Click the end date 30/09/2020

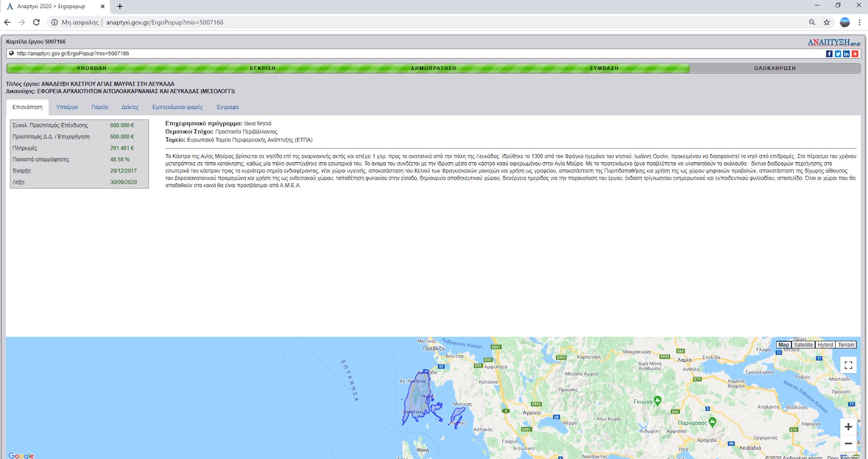[x=124, y=182]
